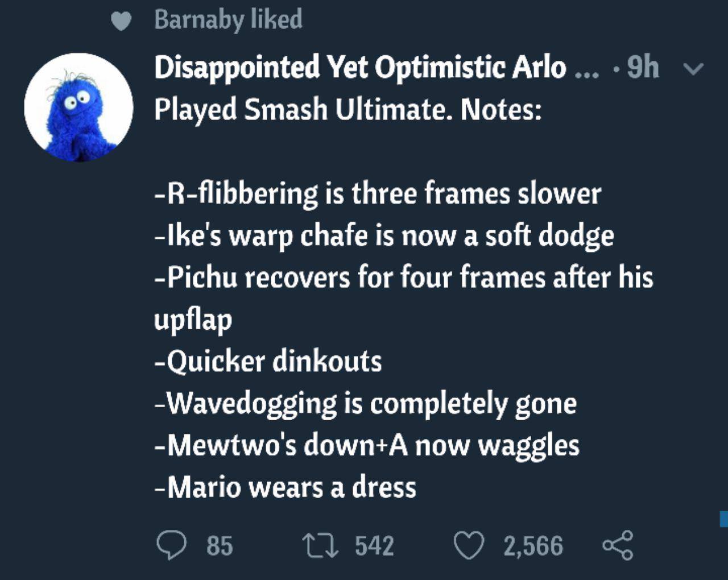Viewport: 728px width, 580px height.
Task: Open Disappointed Yet Optimistic Arlo's profile
Action: click(360, 68)
